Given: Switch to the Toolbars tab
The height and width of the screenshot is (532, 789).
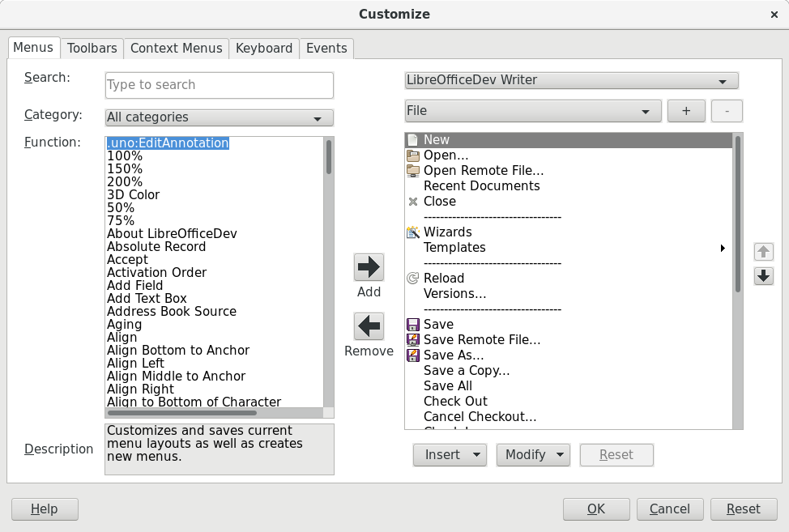Looking at the screenshot, I should (92, 48).
